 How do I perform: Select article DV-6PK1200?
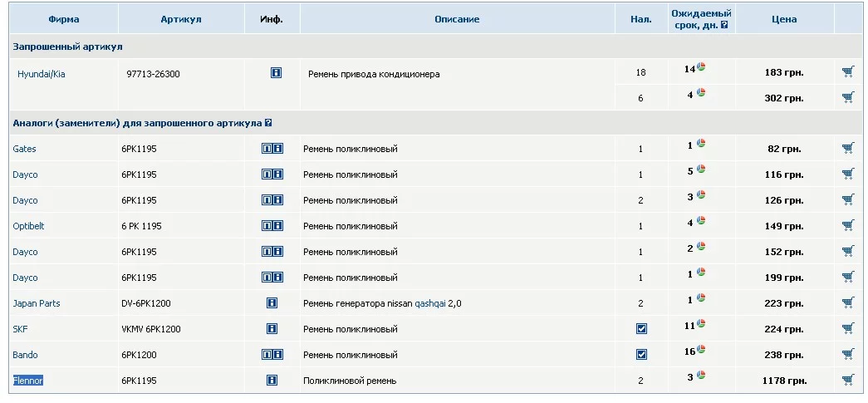(146, 303)
